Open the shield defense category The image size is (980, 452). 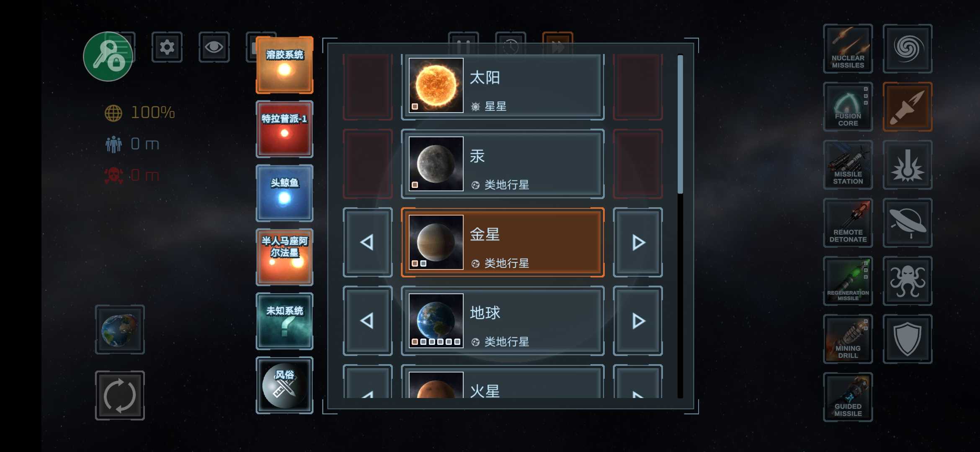(908, 339)
